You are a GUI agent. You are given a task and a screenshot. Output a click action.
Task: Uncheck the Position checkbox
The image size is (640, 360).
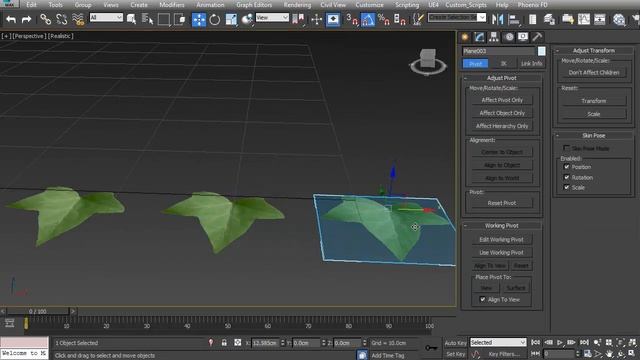pos(567,167)
